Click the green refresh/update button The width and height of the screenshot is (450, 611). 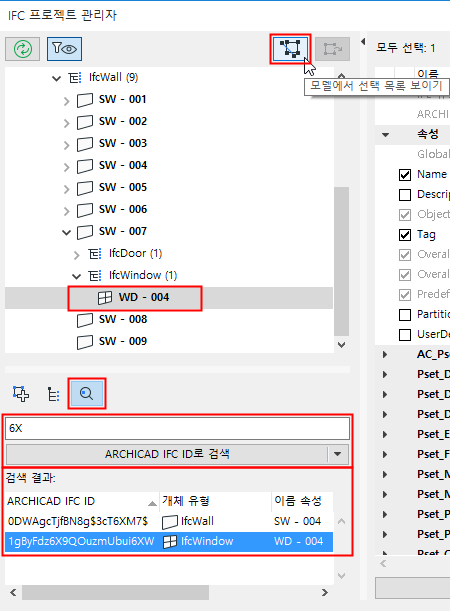(x=23, y=49)
